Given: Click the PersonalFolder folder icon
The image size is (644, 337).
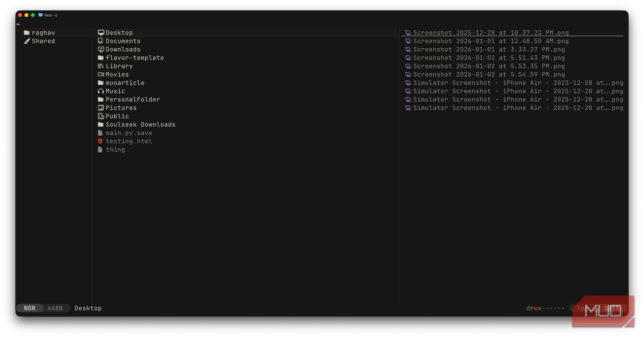Looking at the screenshot, I should coord(101,99).
